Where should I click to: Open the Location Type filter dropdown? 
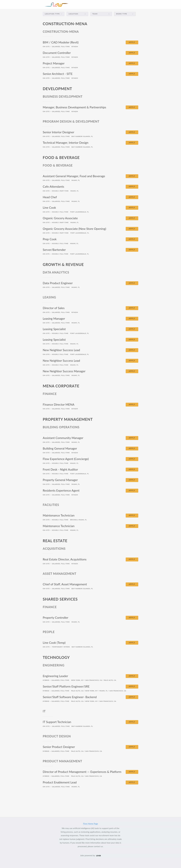click(54, 14)
